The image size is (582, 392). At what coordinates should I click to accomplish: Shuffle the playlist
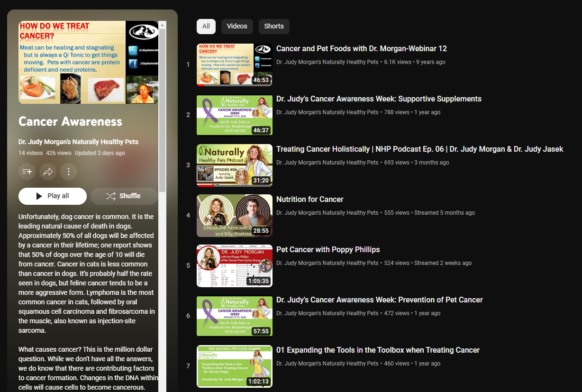point(124,196)
